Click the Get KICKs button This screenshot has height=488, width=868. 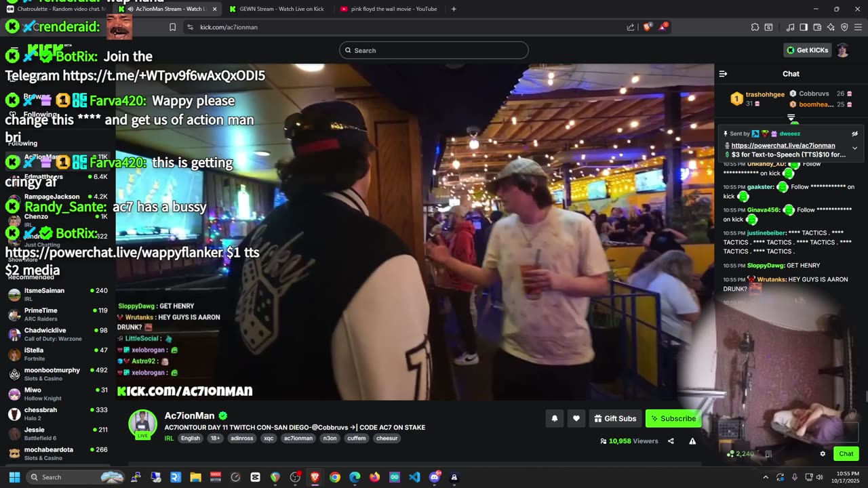807,50
